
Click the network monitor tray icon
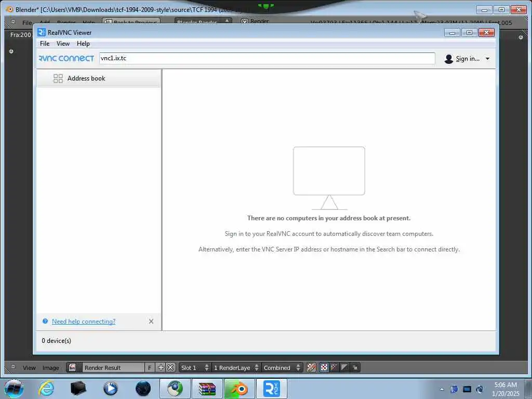[x=467, y=389]
